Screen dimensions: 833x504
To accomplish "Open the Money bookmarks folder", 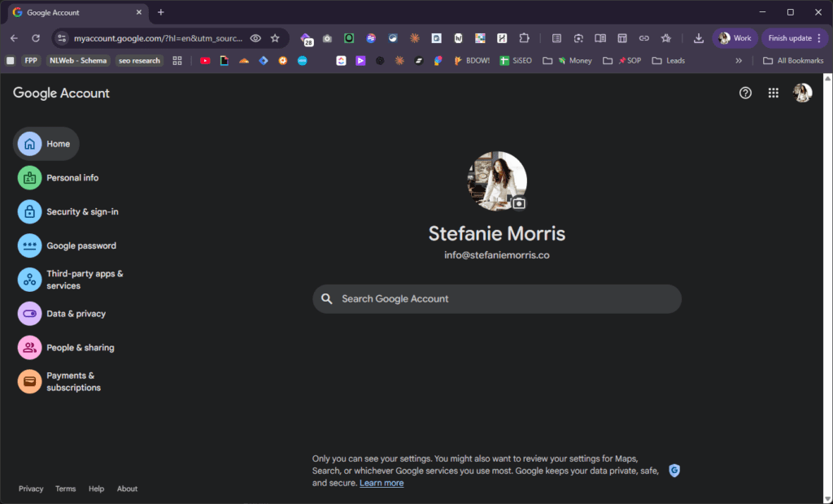I will click(574, 60).
